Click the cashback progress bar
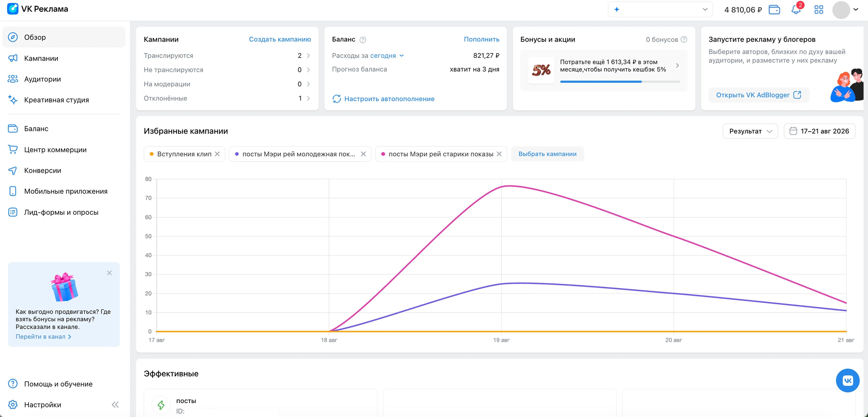 point(620,82)
